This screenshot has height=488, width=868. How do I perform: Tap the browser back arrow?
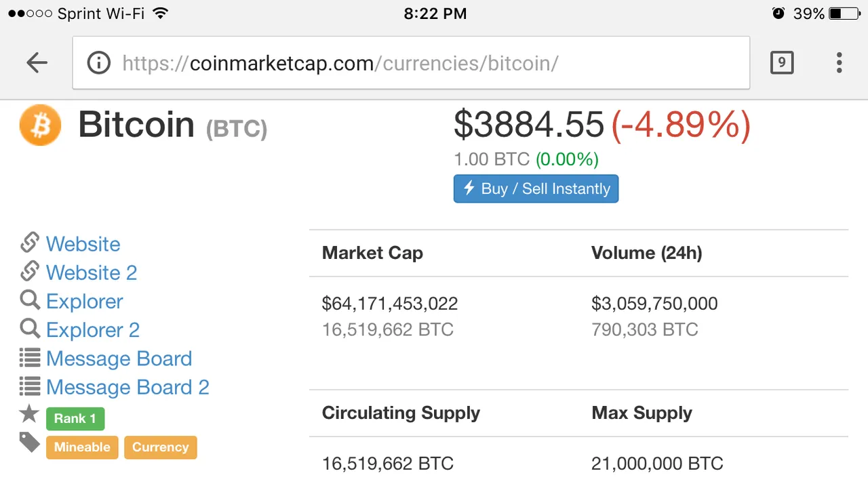click(x=37, y=63)
